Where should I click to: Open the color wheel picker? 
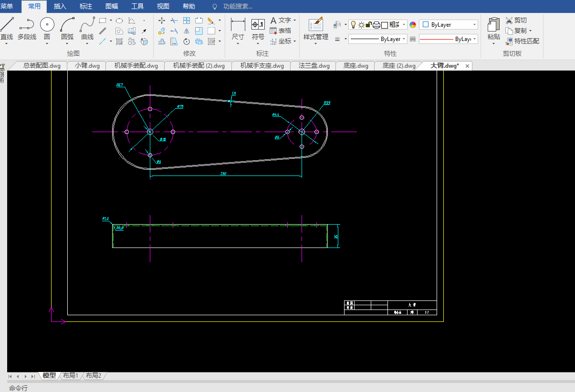[x=413, y=25]
